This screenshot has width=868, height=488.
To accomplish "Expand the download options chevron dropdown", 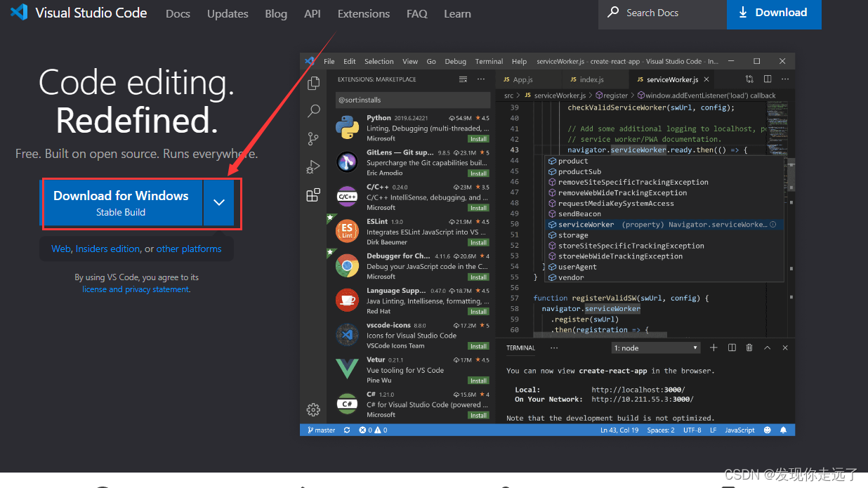I will pyautogui.click(x=219, y=202).
